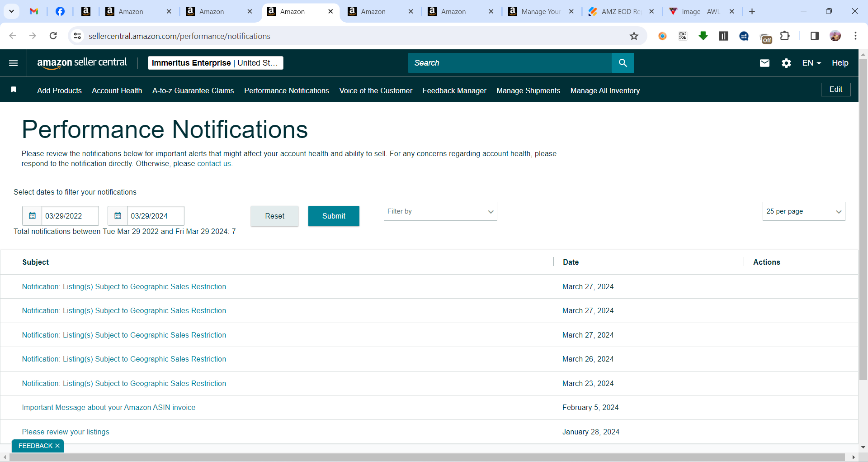Viewport: 868px width, 462px height.
Task: Click the vertical page scrollbar thumb
Action: click(863, 219)
